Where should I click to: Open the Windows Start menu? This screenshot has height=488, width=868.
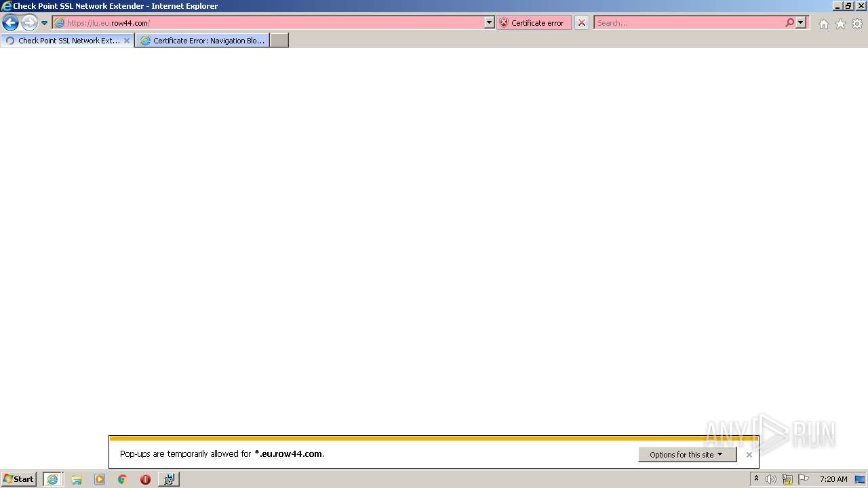pyautogui.click(x=19, y=479)
